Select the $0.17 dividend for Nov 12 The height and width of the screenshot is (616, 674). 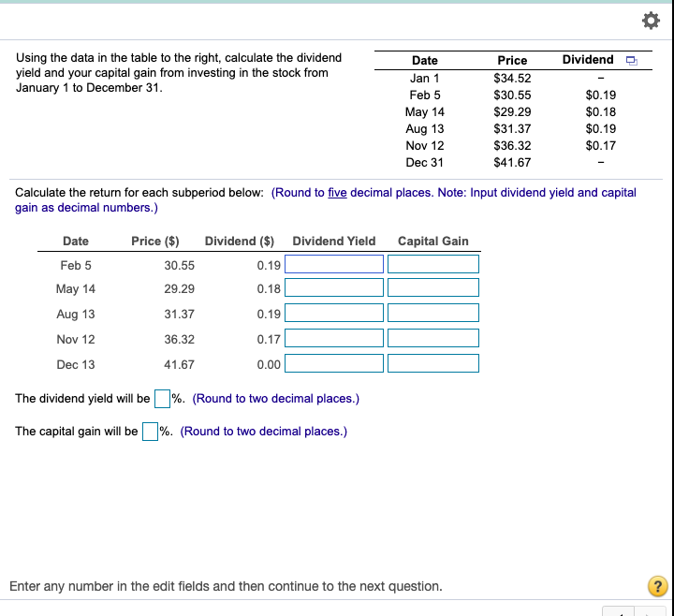point(601,146)
